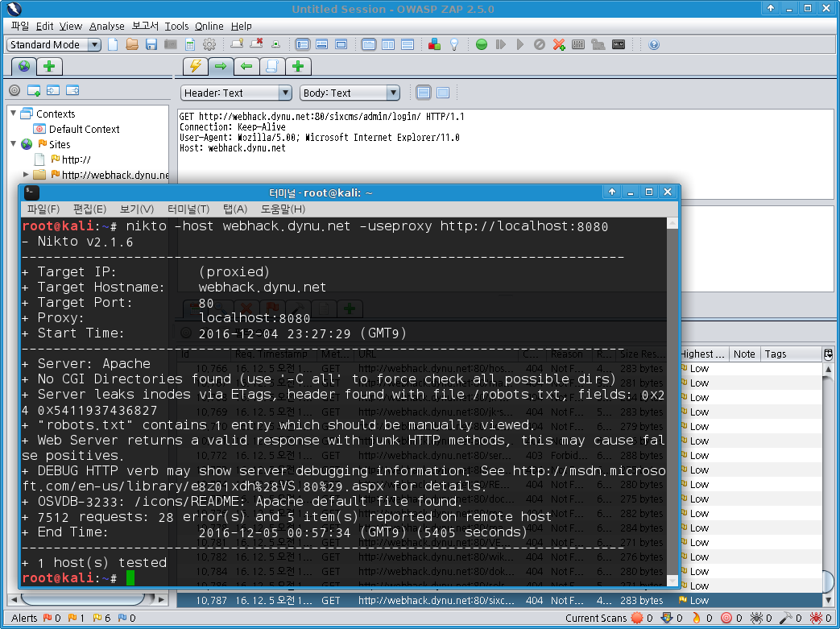Click the Open Session folder icon
This screenshot has width=840, height=629.
point(132,44)
